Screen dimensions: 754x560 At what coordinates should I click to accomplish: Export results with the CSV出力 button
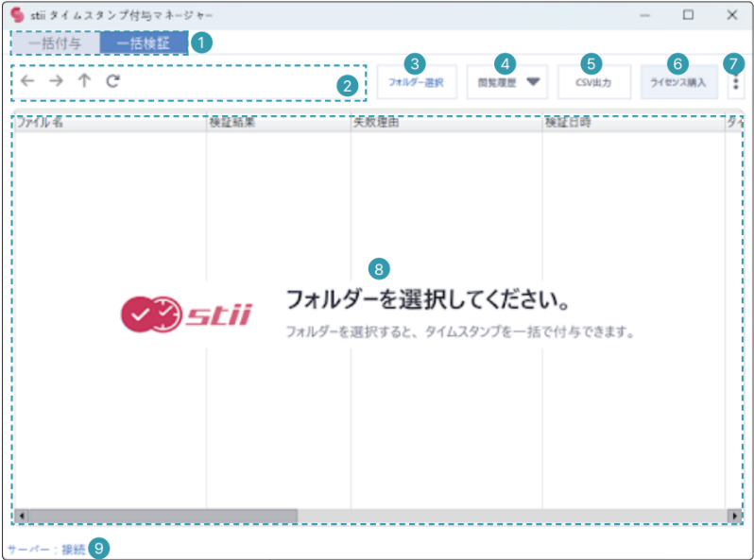click(x=593, y=83)
